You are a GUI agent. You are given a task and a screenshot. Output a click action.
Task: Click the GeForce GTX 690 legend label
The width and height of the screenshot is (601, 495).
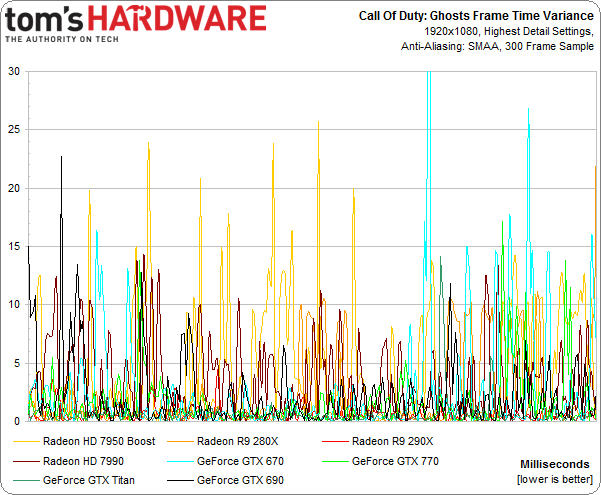coord(240,480)
